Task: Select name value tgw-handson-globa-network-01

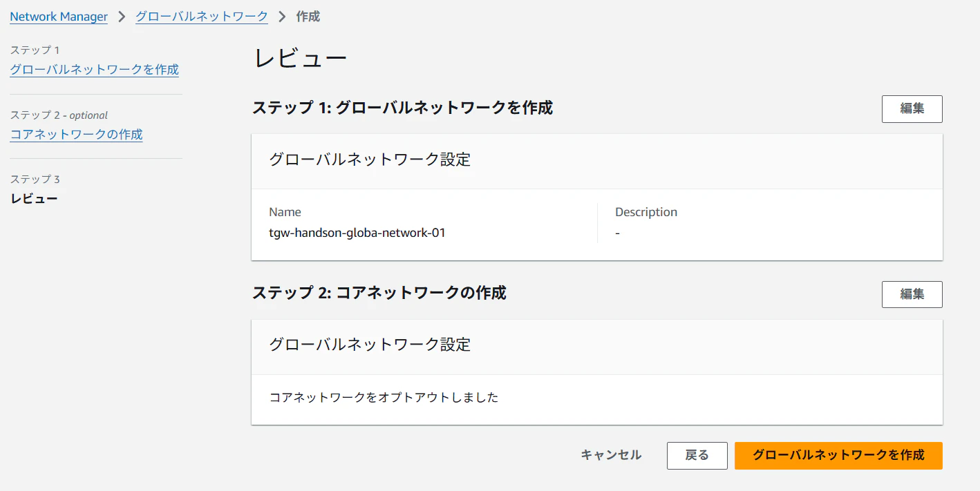Action: [x=357, y=233]
